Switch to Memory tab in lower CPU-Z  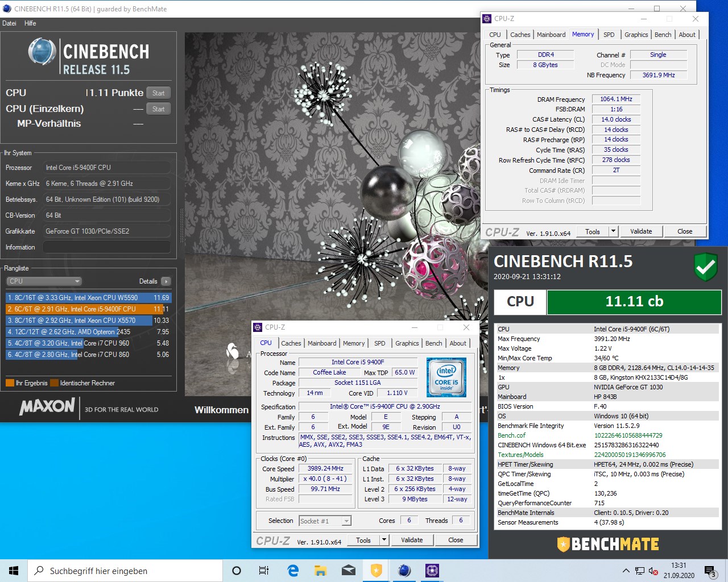click(354, 343)
